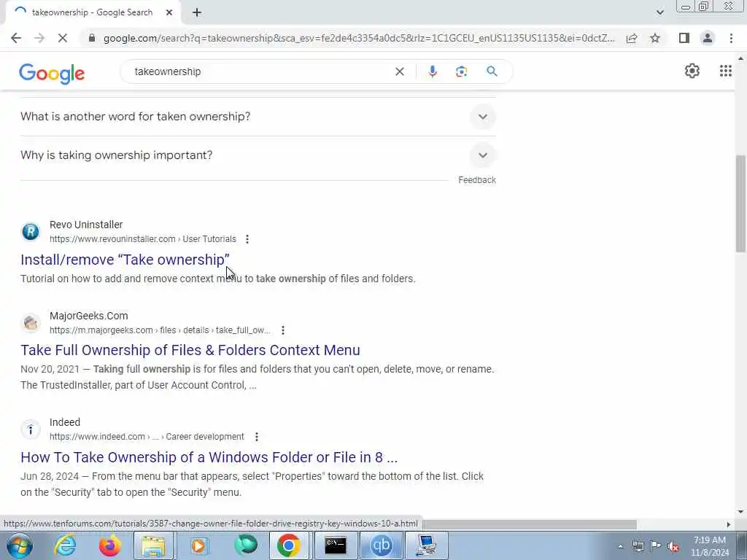Open the Google apps grid
The height and width of the screenshot is (560, 747).
[x=726, y=71]
